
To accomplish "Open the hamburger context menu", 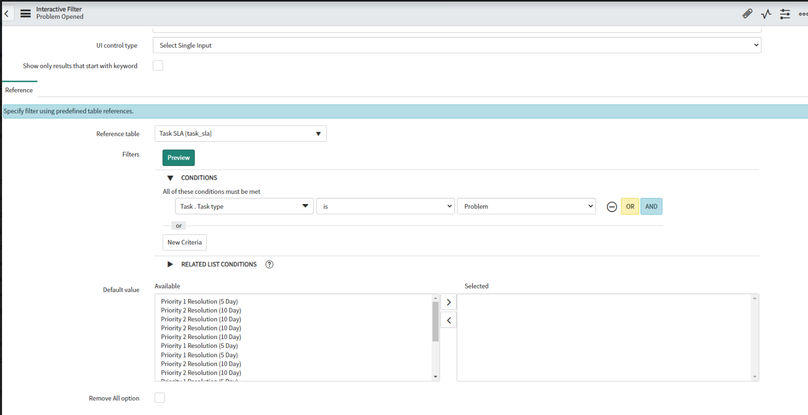I will point(25,13).
